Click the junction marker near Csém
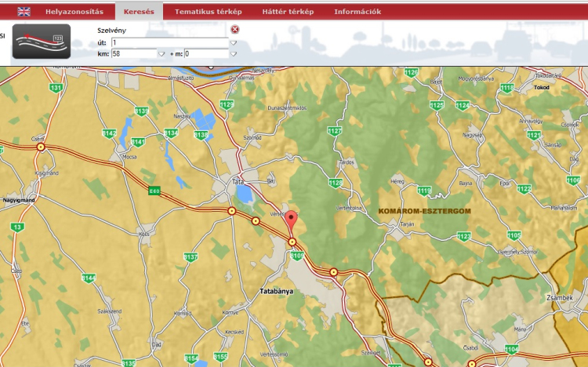588x367 pixels. coord(41,146)
